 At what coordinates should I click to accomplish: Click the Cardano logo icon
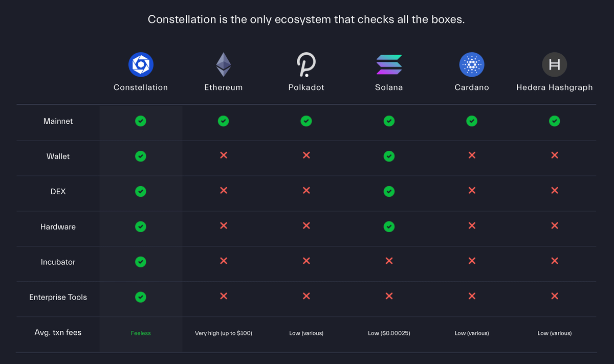[472, 64]
